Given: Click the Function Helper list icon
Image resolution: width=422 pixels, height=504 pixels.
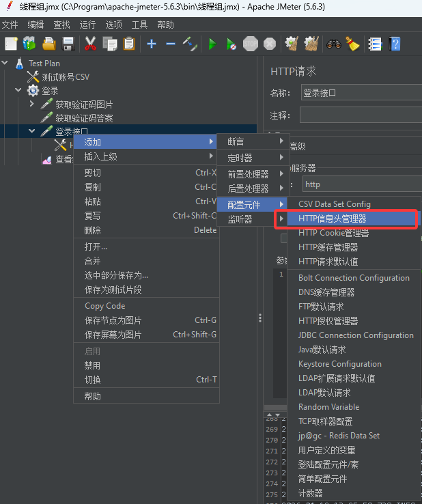Looking at the screenshot, I should click(375, 44).
